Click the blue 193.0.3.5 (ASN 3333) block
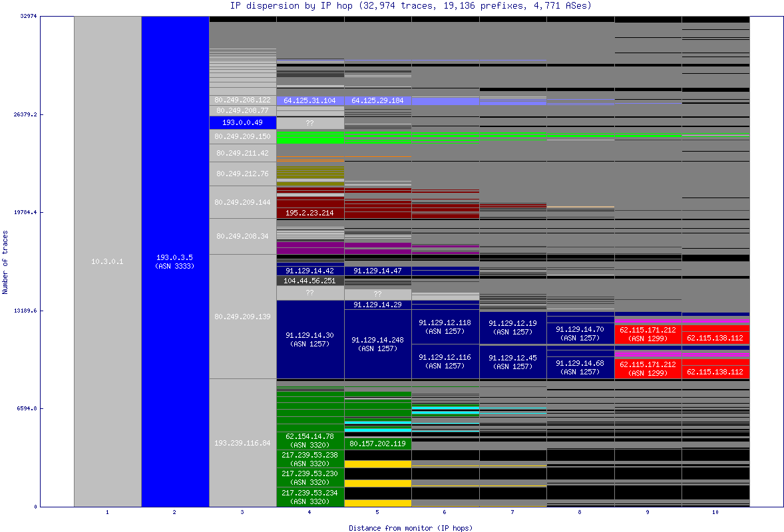The width and height of the screenshot is (784, 532). click(x=174, y=261)
